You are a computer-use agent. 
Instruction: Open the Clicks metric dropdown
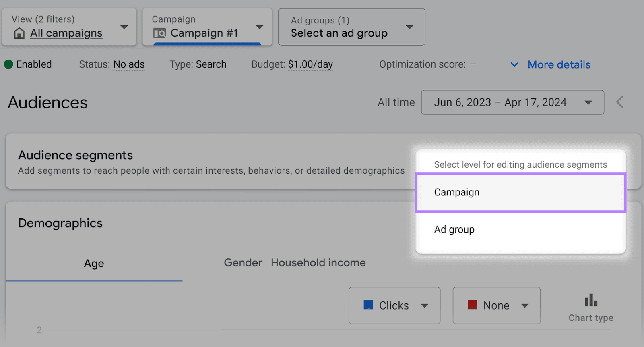click(x=394, y=305)
